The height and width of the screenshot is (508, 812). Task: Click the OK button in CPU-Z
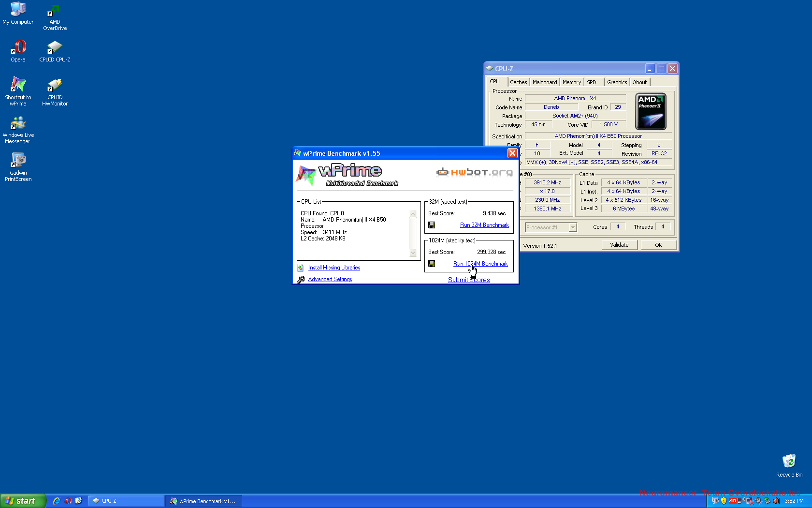click(658, 245)
